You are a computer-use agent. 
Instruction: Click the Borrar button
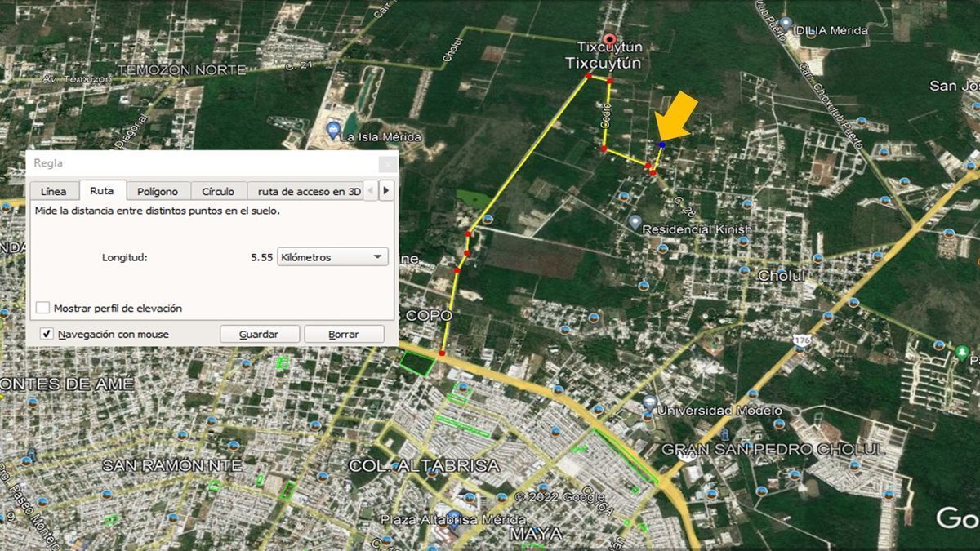(x=344, y=334)
